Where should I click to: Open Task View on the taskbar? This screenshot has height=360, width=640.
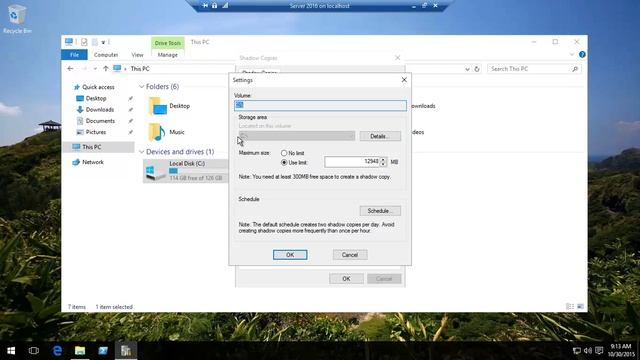(x=34, y=351)
